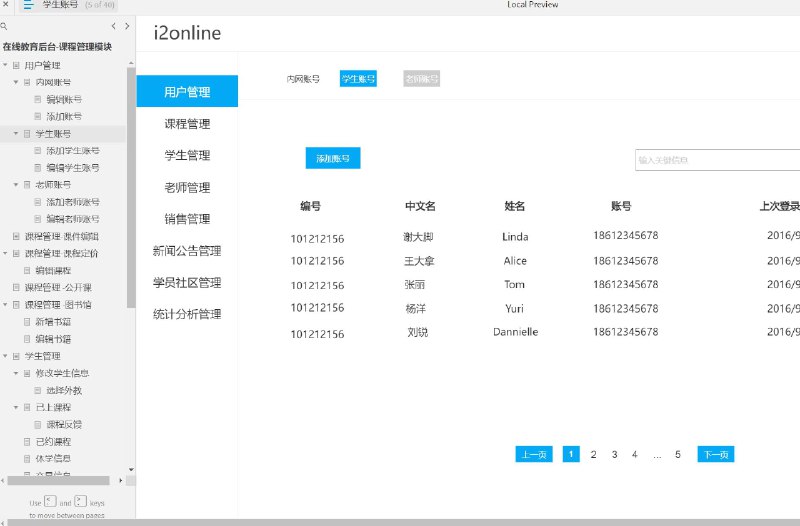Click the 谢大脚 name cell
Viewport: 800px width, 526px height.
418,237
